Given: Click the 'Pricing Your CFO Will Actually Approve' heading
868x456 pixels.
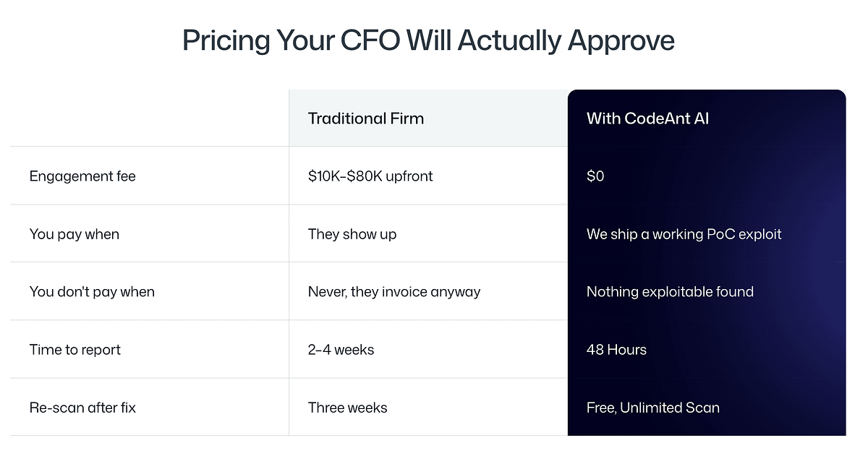Looking at the screenshot, I should click(x=428, y=40).
